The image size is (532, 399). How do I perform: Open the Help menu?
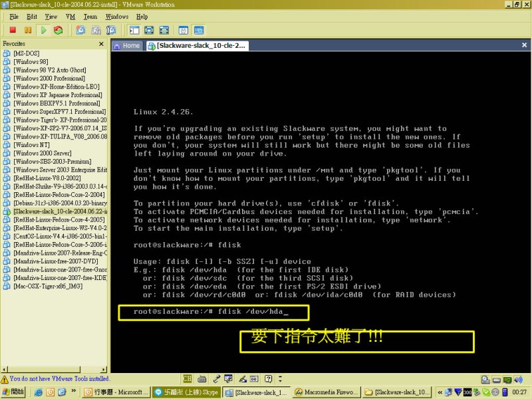[x=142, y=17]
